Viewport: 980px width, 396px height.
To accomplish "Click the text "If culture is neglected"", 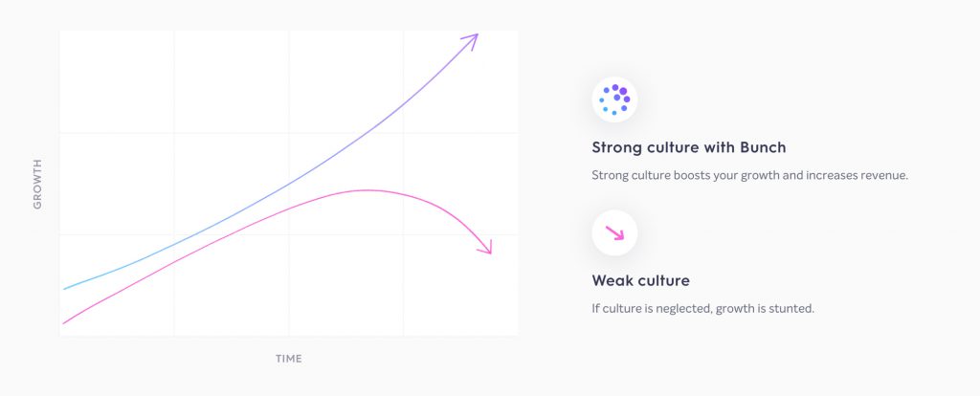I will click(652, 309).
